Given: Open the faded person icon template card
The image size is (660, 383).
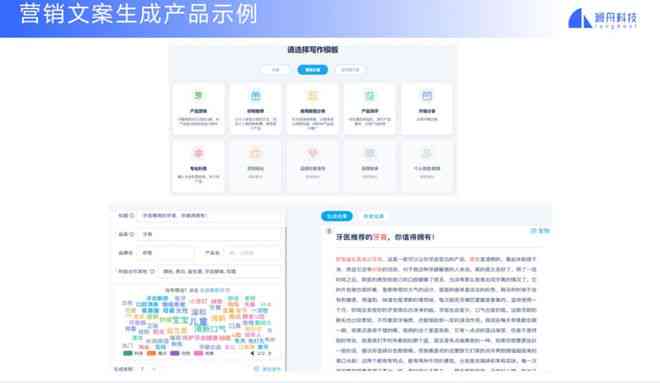Looking at the screenshot, I should pos(427,166).
